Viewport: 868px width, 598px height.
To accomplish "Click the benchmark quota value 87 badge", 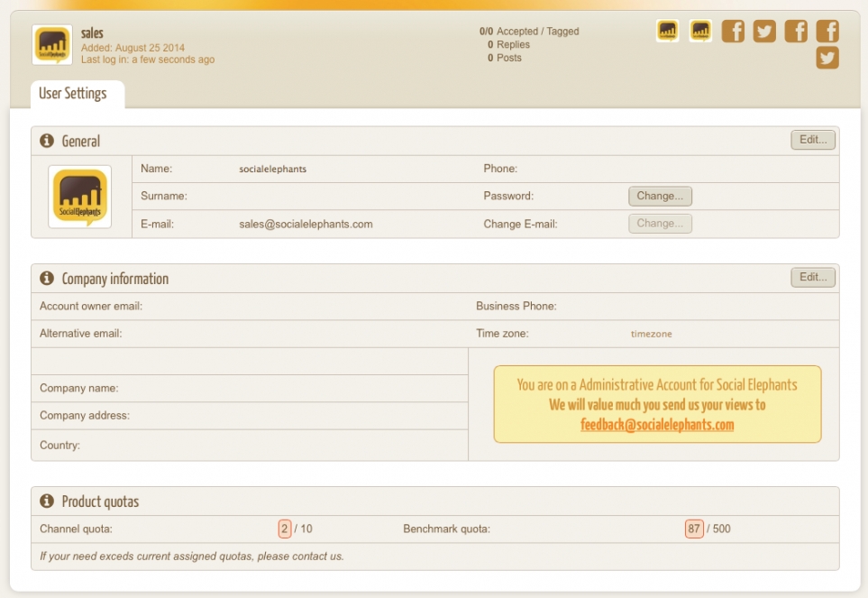I will coord(694,529).
